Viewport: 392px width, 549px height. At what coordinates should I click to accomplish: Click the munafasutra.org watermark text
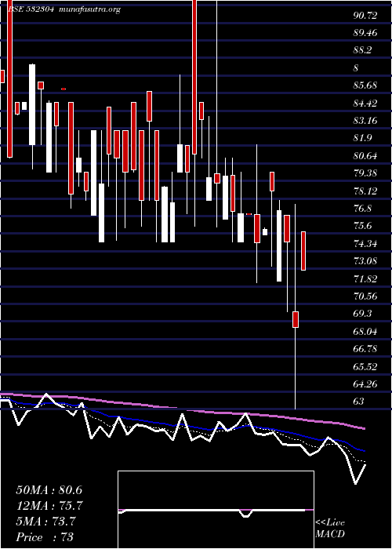(90, 9)
